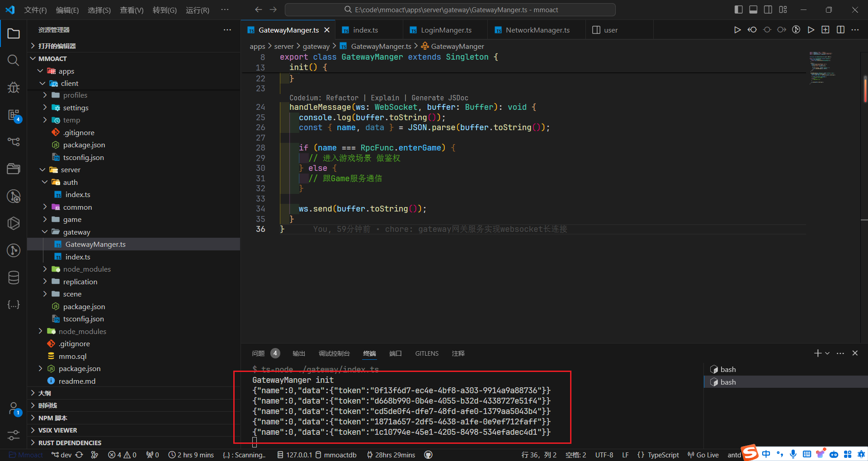Toggle the bottom panel layout button
This screenshot has width=868, height=461.
(x=753, y=9)
